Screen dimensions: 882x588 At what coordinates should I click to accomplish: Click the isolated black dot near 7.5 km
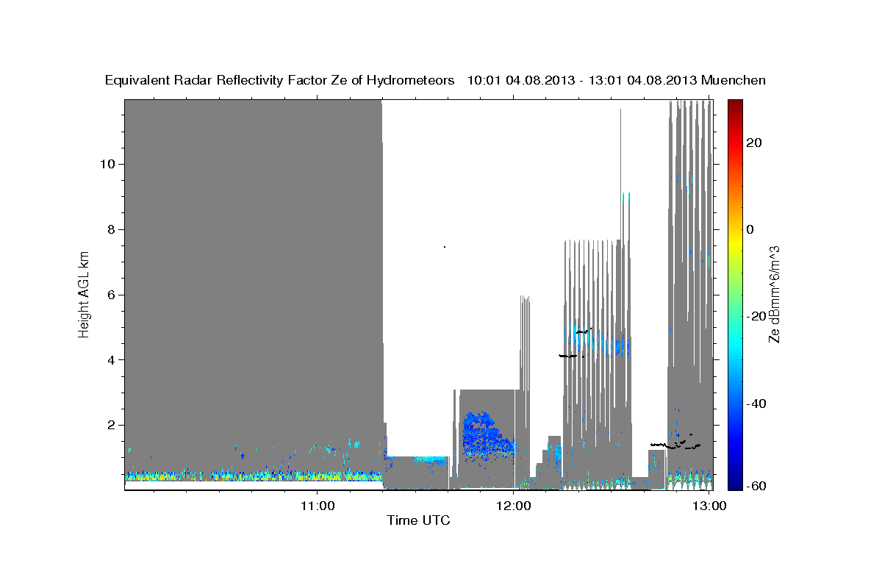pos(445,247)
